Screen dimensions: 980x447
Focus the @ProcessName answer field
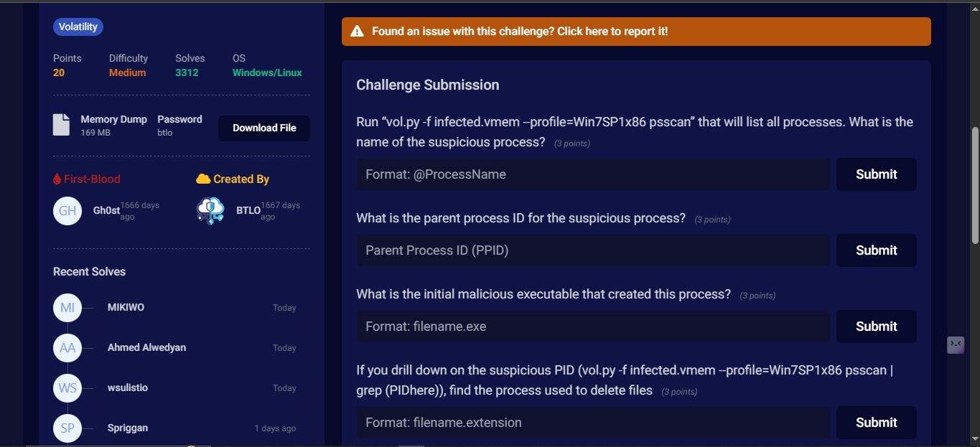593,174
